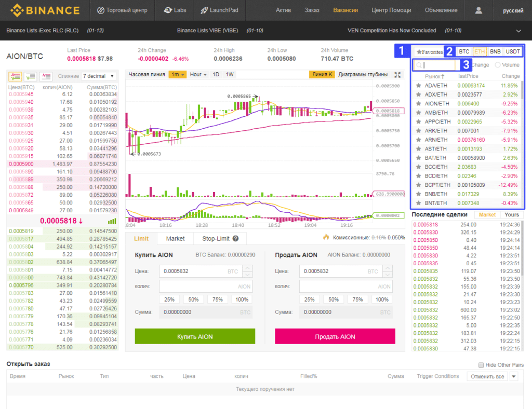Open the 7 decimal dropdown
Screen dimensions: 532x409
99,76
